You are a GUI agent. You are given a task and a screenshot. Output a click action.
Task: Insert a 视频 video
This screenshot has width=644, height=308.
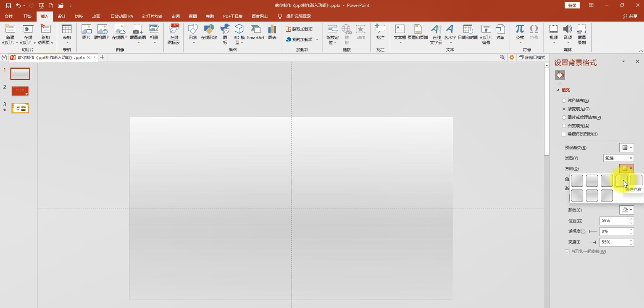(x=554, y=34)
